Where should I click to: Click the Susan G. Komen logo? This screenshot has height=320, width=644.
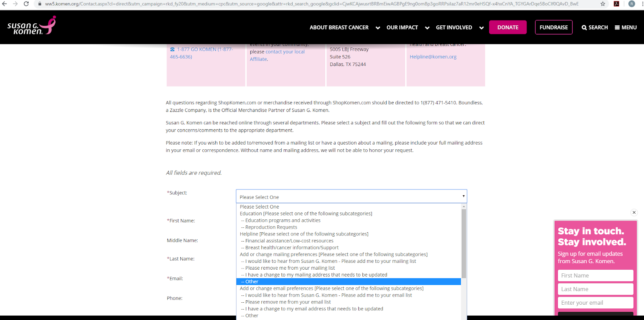[x=32, y=26]
